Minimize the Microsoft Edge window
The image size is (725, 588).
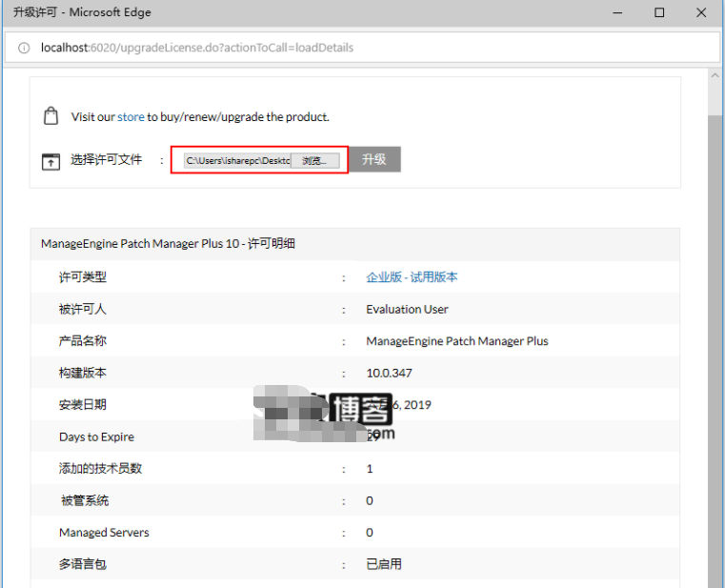[x=617, y=12]
